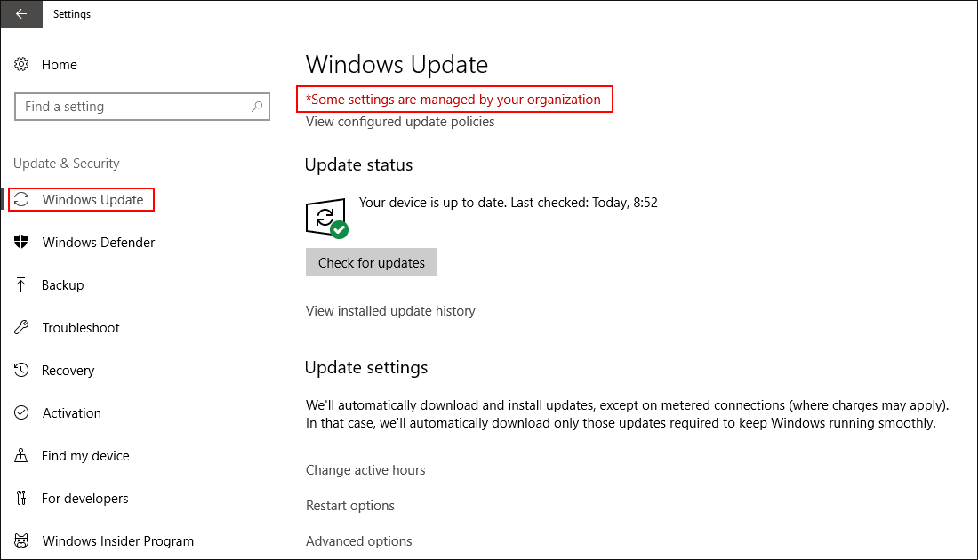Open Find my device settings
This screenshot has width=978, height=560.
click(x=85, y=456)
